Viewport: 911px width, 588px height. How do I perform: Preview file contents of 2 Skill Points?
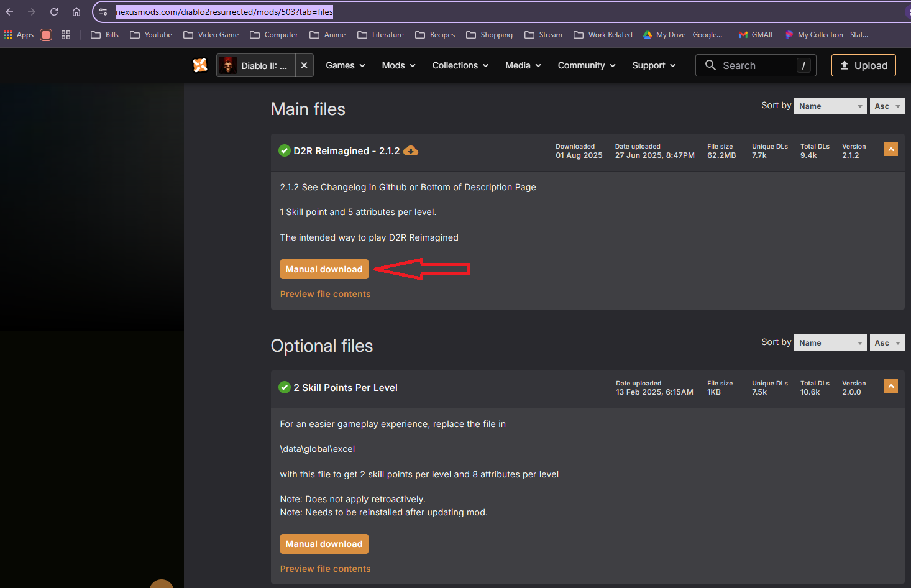click(x=325, y=569)
